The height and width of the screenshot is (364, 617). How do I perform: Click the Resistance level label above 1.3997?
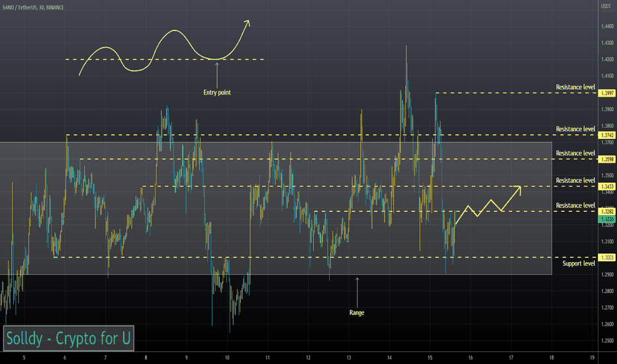[x=576, y=87]
